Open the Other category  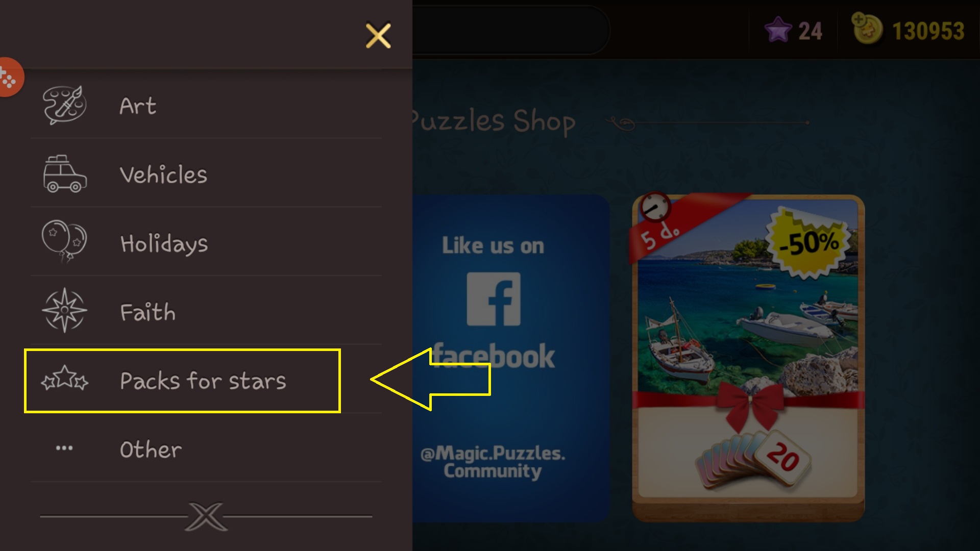(206, 449)
